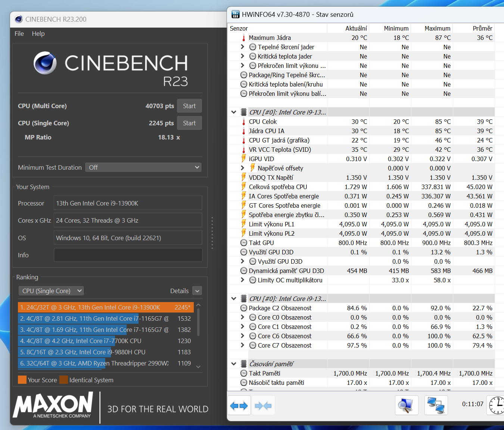The height and width of the screenshot is (430, 504).
Task: Select the Dynamická paměť GPU D3D row
Action: [361, 271]
